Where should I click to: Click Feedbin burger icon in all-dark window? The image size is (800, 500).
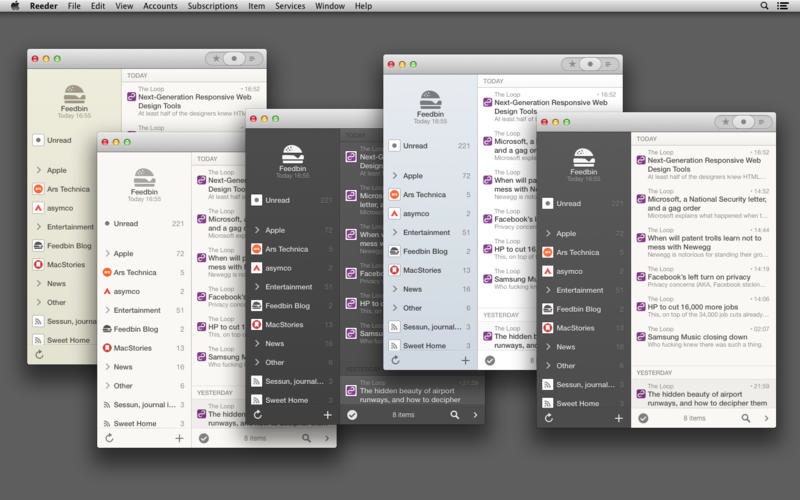293,154
